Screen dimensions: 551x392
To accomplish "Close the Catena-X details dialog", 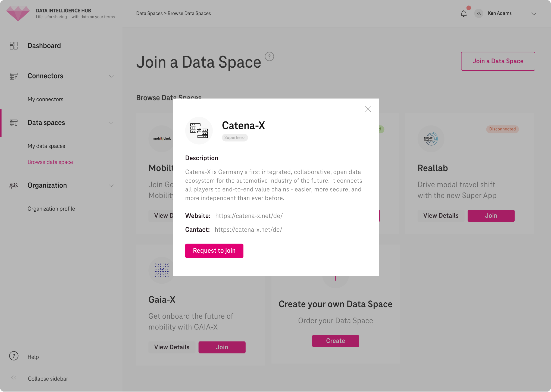I will (x=368, y=109).
